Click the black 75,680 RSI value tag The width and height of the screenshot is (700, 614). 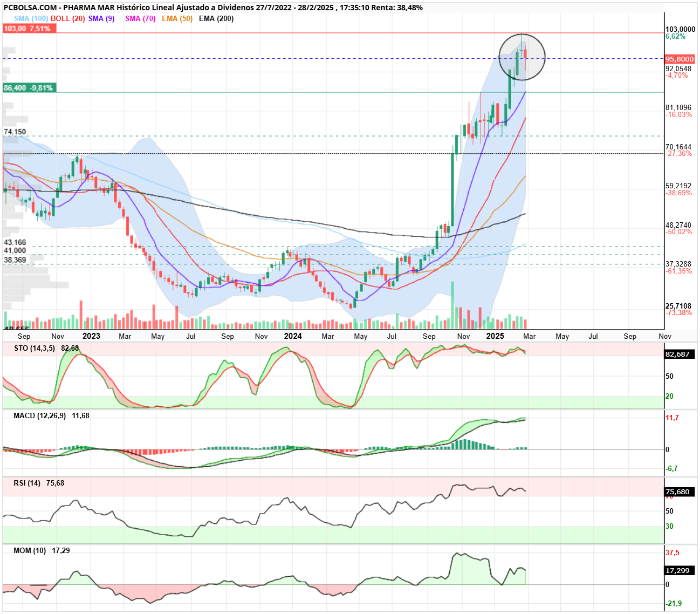[x=680, y=492]
